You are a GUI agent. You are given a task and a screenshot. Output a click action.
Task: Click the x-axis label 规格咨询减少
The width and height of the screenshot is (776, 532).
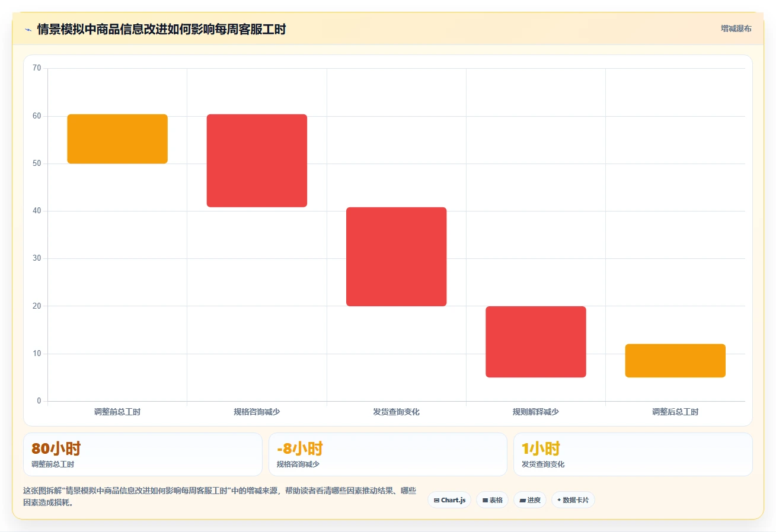(257, 412)
